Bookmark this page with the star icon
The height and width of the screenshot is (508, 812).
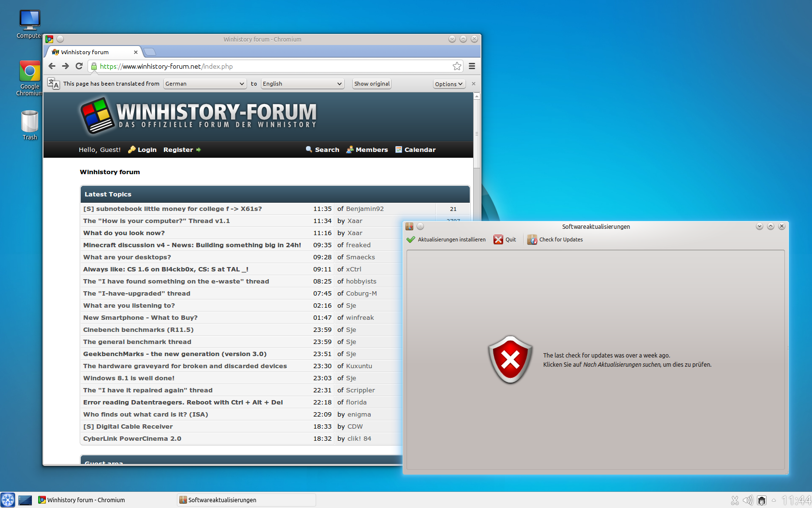tap(457, 66)
